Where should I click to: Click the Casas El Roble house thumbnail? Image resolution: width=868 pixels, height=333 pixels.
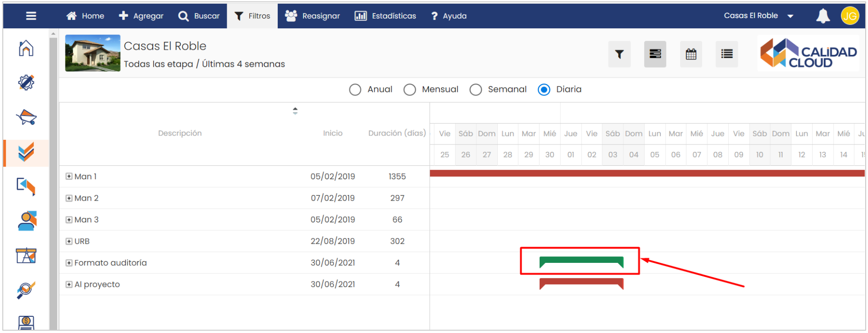92,53
